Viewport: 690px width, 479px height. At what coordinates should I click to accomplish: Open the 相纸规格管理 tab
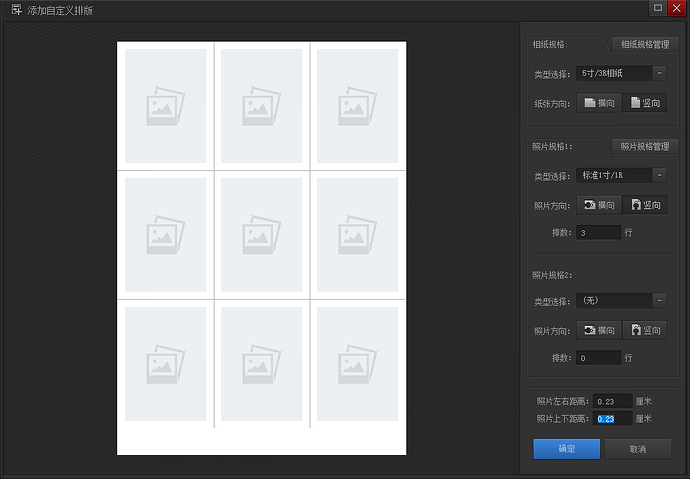tap(645, 44)
